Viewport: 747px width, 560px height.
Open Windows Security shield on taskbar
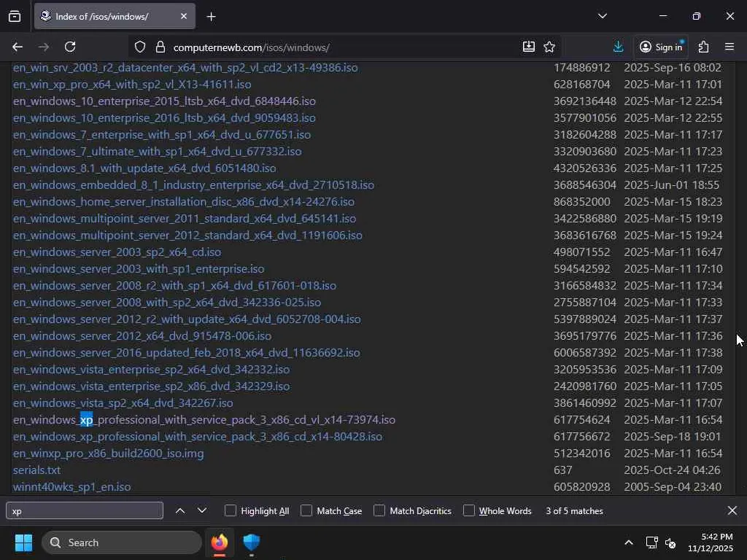[252, 542]
